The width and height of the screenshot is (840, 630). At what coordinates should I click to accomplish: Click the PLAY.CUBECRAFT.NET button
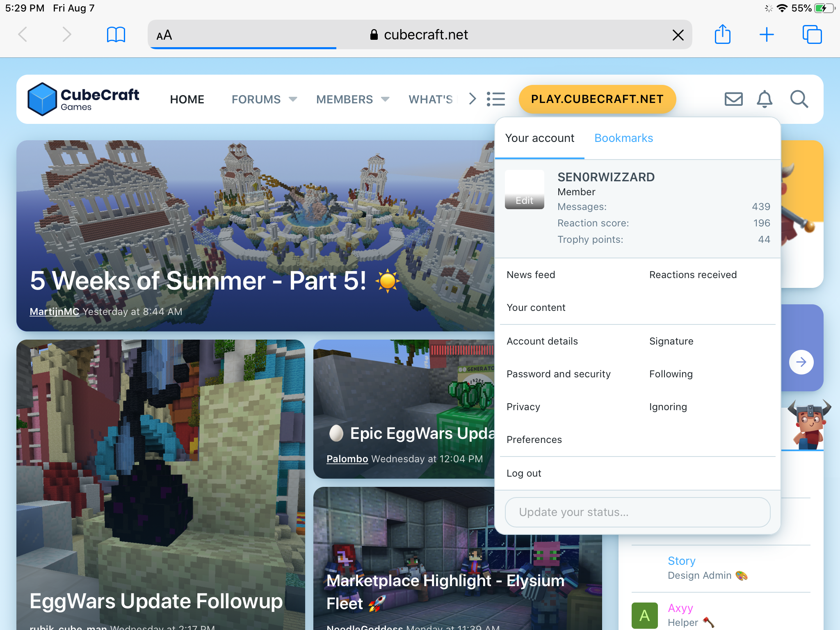click(597, 99)
